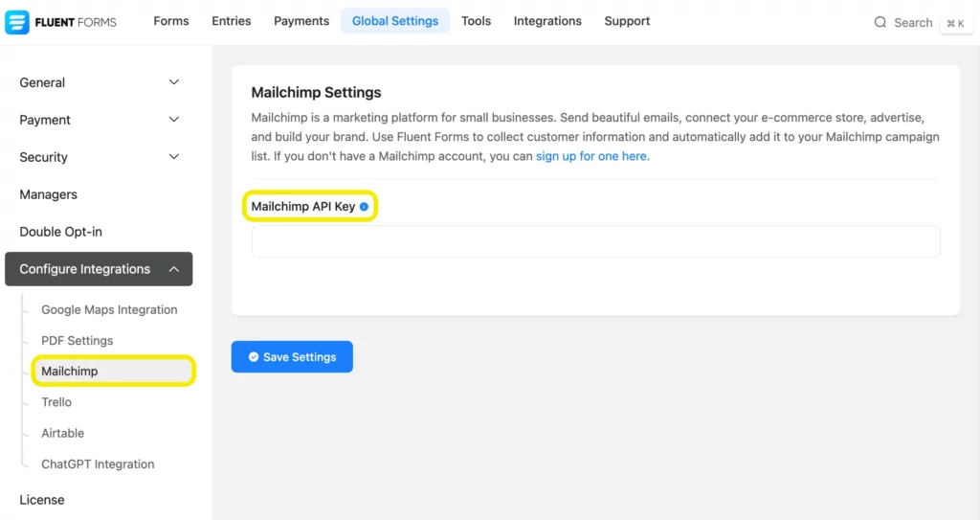Open the Double Opt-in settings
This screenshot has height=520, width=980.
[60, 232]
